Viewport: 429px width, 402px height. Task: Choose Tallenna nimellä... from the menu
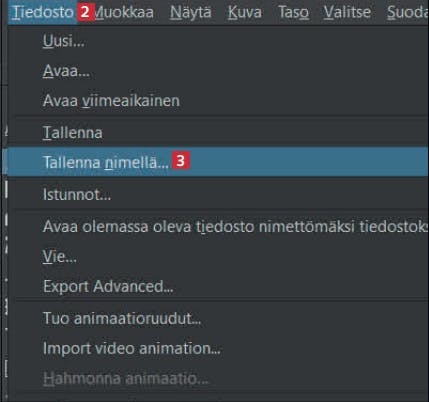[215, 162]
